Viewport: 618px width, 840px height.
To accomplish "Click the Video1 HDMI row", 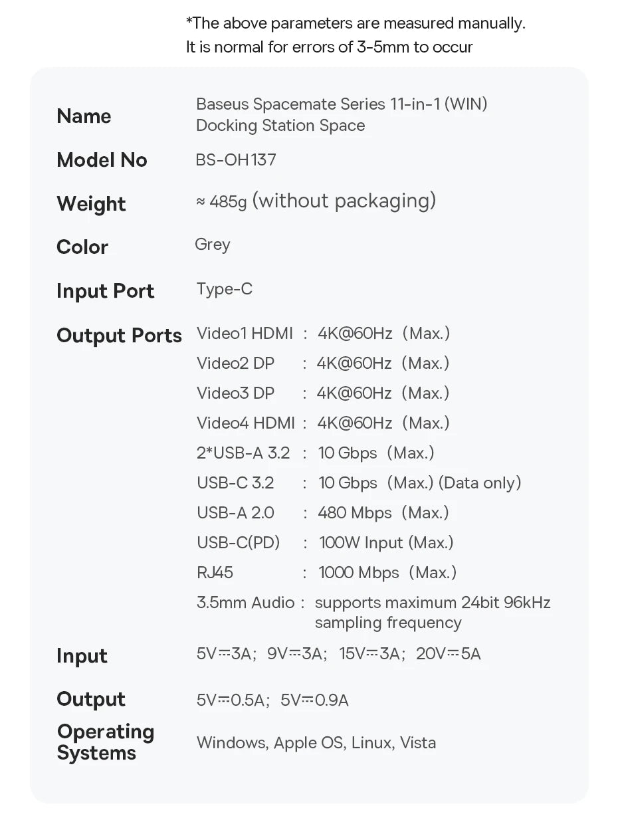I will pos(245,334).
